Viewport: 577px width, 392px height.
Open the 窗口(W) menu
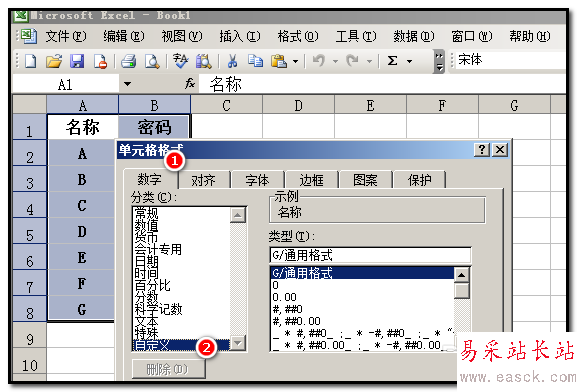pyautogui.click(x=472, y=36)
